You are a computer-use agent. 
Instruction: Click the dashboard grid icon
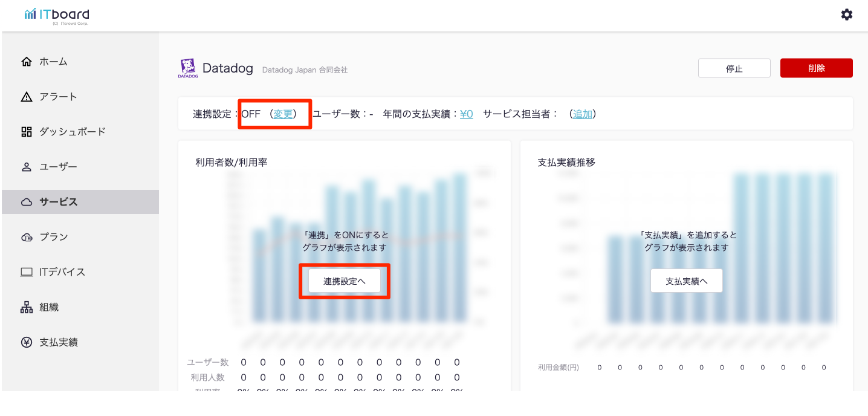[26, 132]
